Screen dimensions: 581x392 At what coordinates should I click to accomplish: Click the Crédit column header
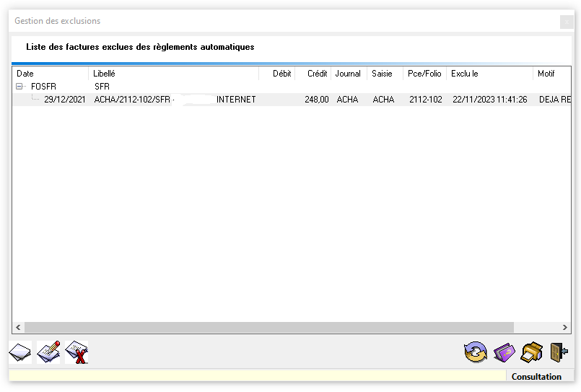tap(313, 74)
